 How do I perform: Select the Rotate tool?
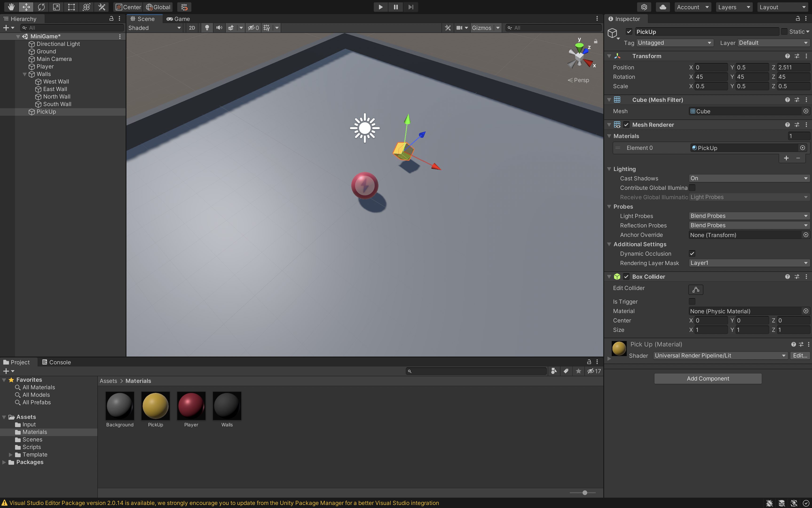pos(41,7)
